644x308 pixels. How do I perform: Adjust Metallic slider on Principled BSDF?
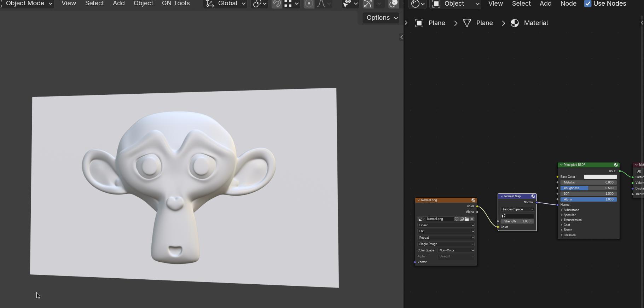click(588, 182)
